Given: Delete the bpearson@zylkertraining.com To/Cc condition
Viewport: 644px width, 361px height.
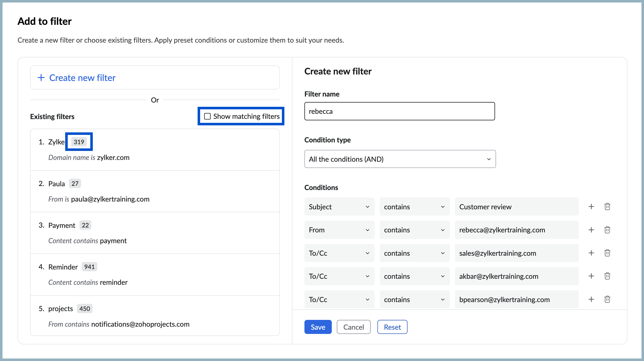Looking at the screenshot, I should [607, 299].
